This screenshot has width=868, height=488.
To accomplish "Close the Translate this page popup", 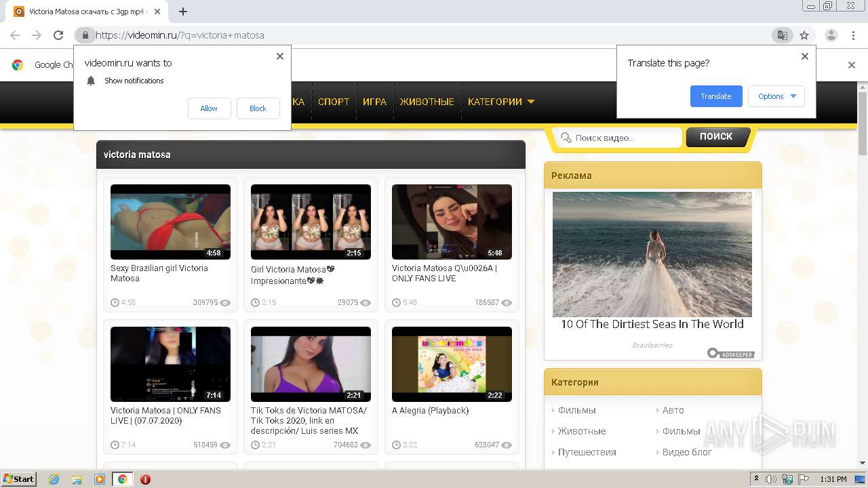I will click(x=805, y=56).
